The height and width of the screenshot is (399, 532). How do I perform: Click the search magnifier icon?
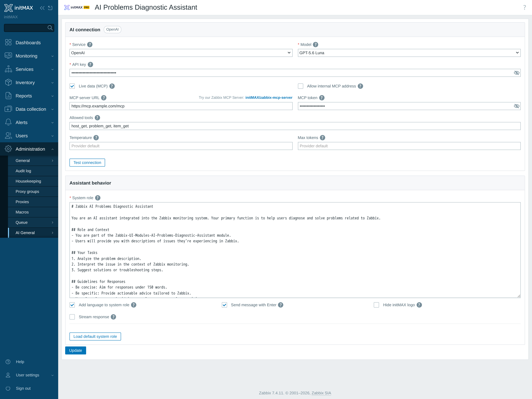pyautogui.click(x=50, y=28)
